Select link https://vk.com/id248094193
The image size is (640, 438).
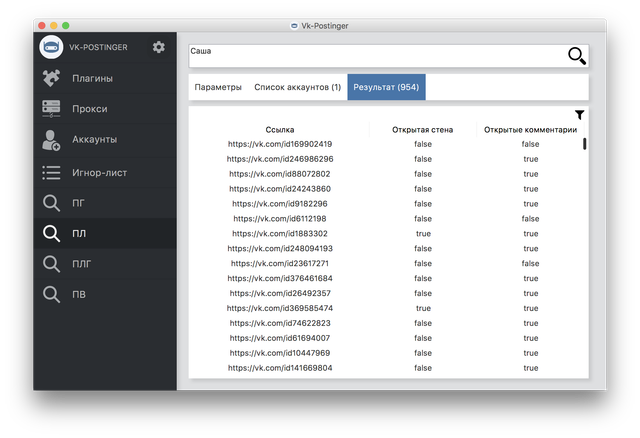(x=280, y=249)
